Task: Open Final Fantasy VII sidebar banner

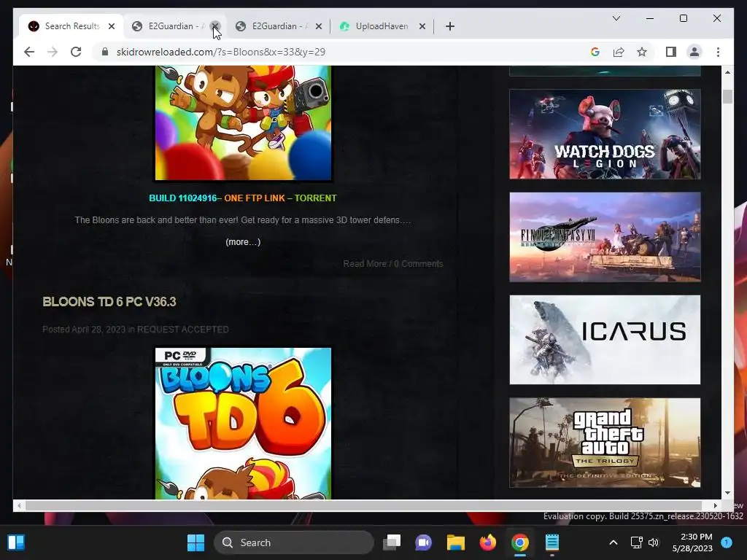Action: (605, 237)
